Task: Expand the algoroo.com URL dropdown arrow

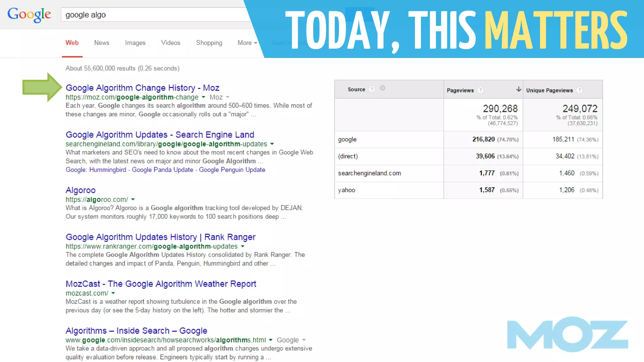Action: [x=133, y=200]
